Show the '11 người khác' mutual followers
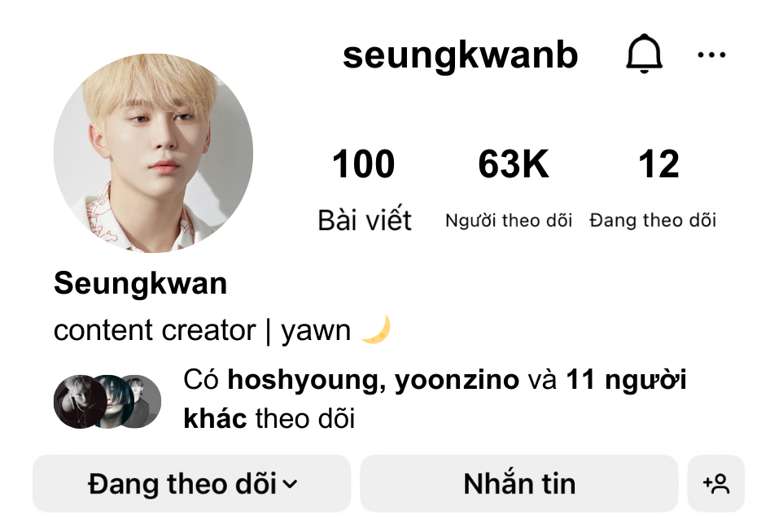Screen dimensions: 770x532 coord(435,399)
